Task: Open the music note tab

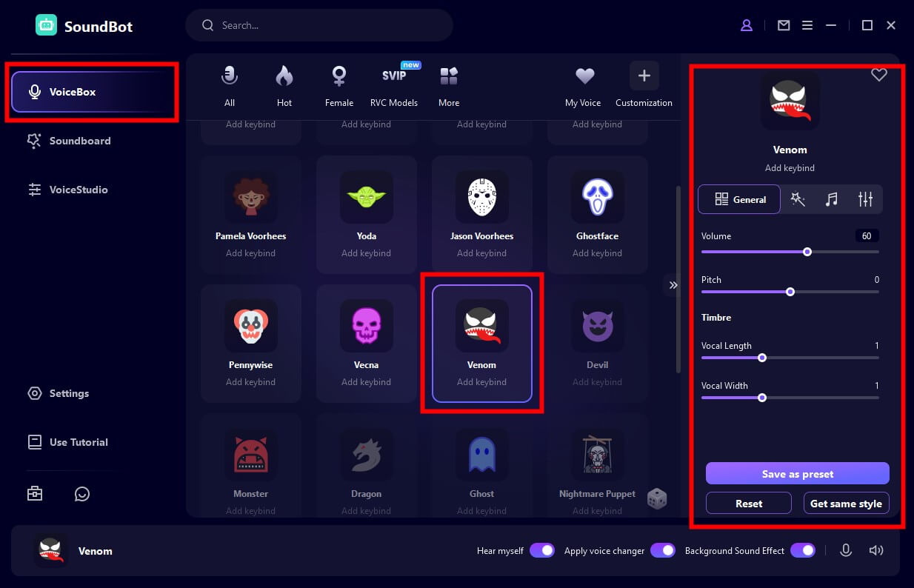Action: (x=832, y=199)
